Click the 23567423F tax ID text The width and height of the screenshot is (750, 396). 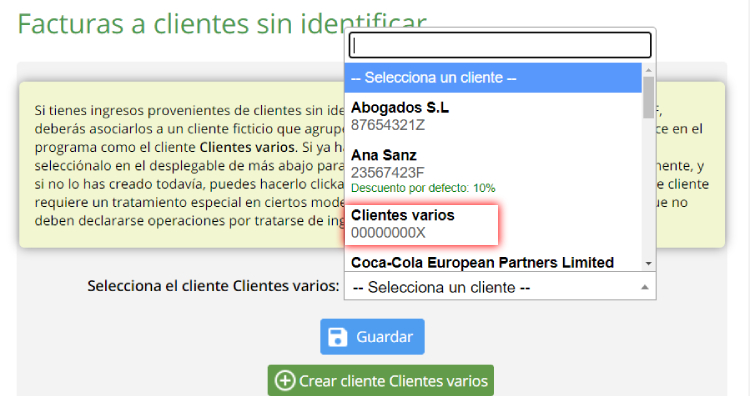pos(387,173)
